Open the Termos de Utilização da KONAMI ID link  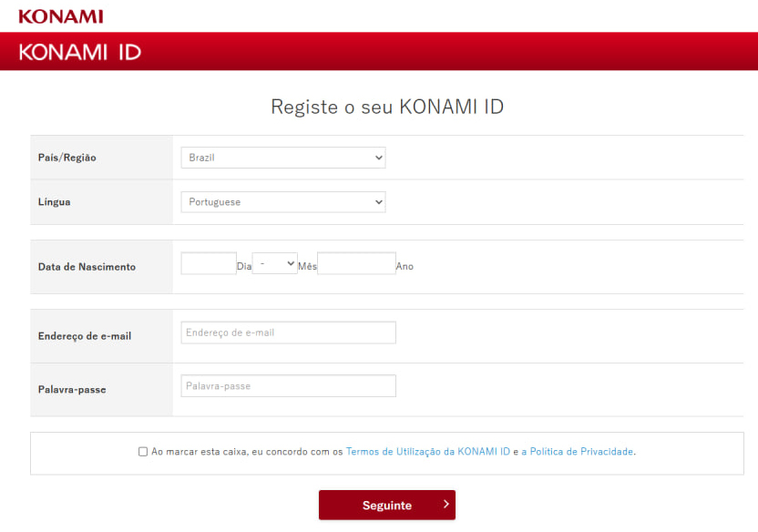click(427, 451)
